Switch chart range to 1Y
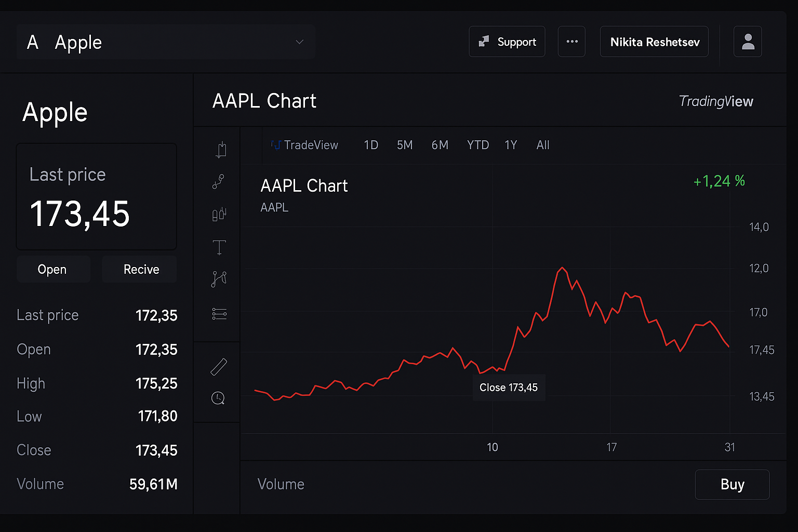Viewport: 798px width, 532px height. 511,145
